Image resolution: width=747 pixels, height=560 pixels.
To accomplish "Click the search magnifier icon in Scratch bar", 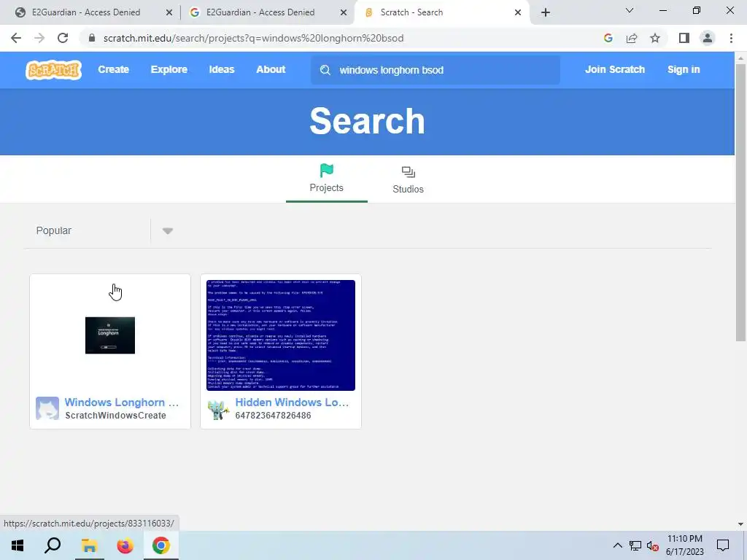I will click(x=325, y=70).
